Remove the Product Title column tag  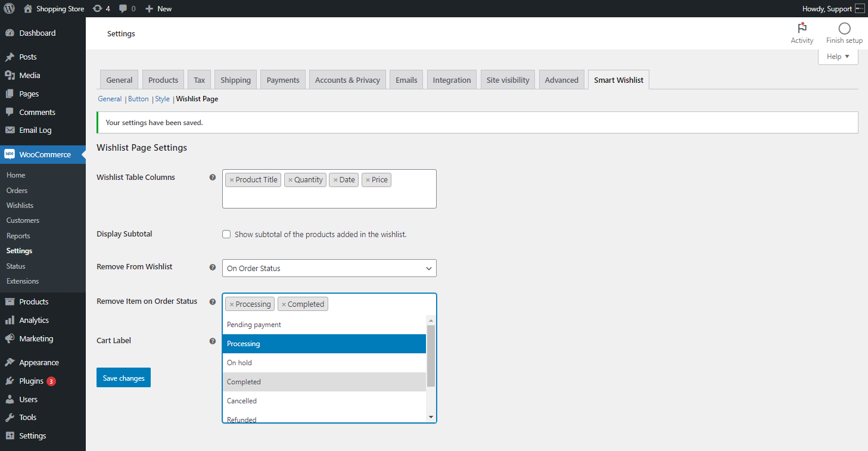coord(232,180)
